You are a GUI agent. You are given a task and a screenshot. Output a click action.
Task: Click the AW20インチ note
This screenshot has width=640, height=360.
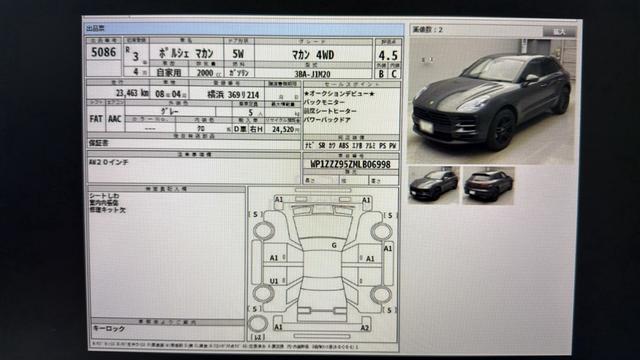(x=109, y=162)
